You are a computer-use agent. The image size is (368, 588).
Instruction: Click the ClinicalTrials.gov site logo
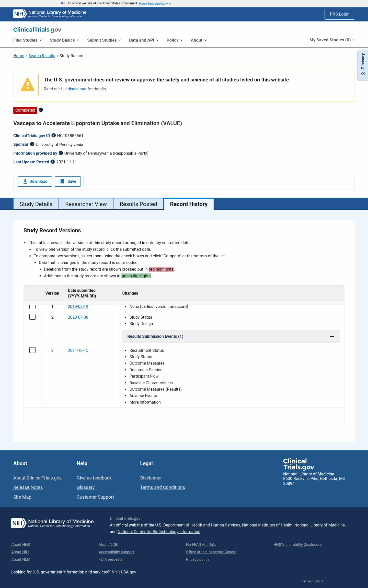tap(37, 30)
